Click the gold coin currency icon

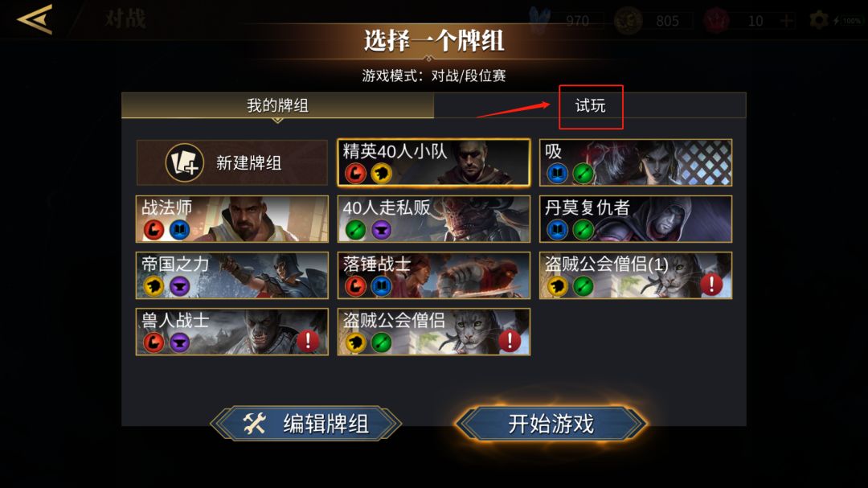[628, 21]
